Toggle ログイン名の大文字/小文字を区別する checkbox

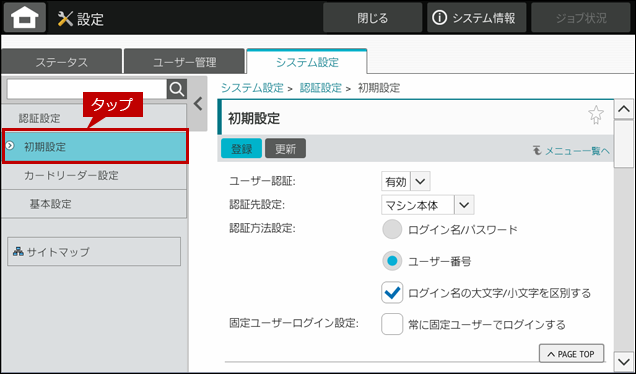coord(392,292)
